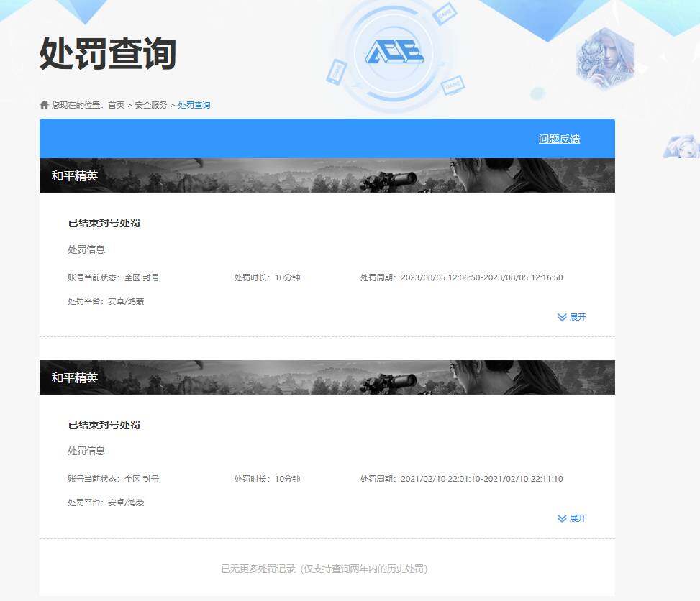This screenshot has width=700, height=601.
Task: Click the first 和平精英 game banner
Action: (x=327, y=175)
